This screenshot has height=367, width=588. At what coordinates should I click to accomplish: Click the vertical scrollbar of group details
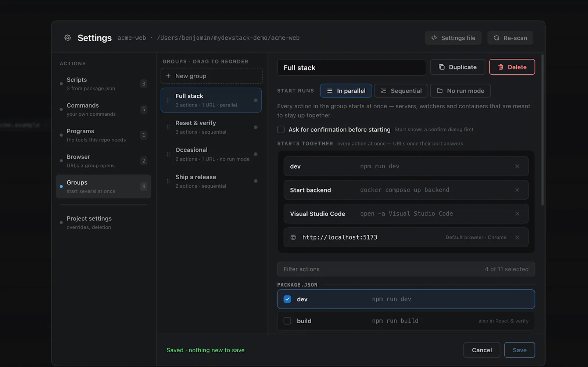click(542, 130)
